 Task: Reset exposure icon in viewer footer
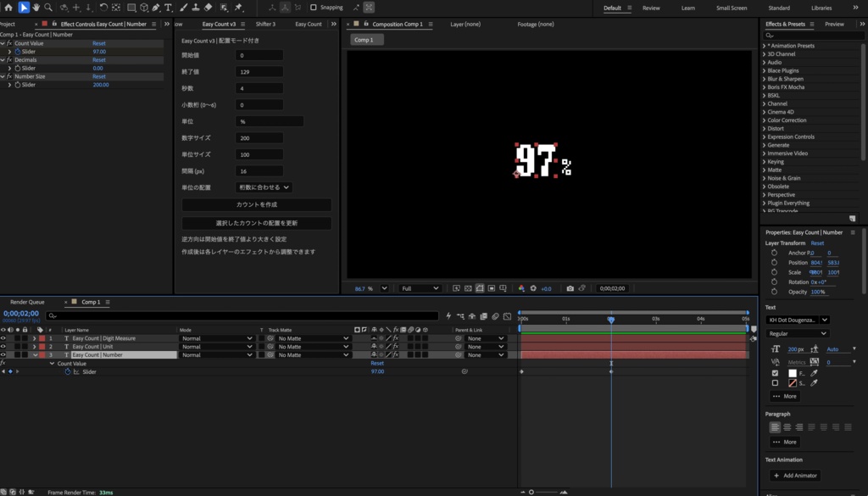[x=533, y=288]
